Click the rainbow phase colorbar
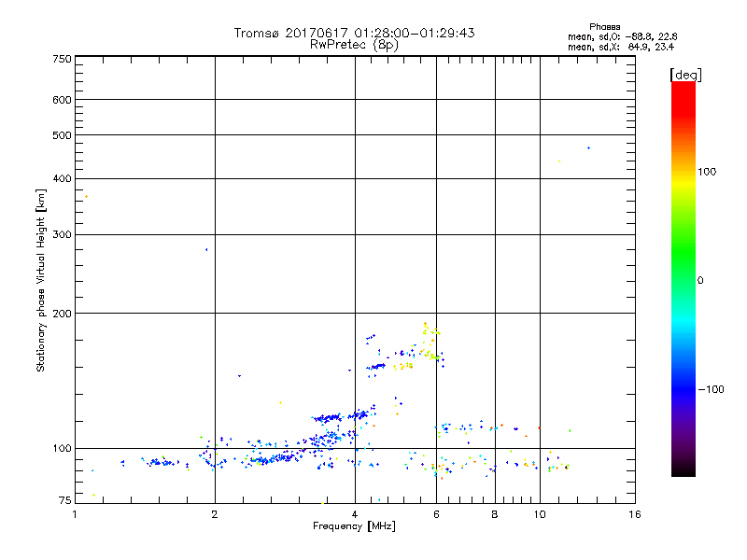747x560 pixels. click(x=684, y=278)
